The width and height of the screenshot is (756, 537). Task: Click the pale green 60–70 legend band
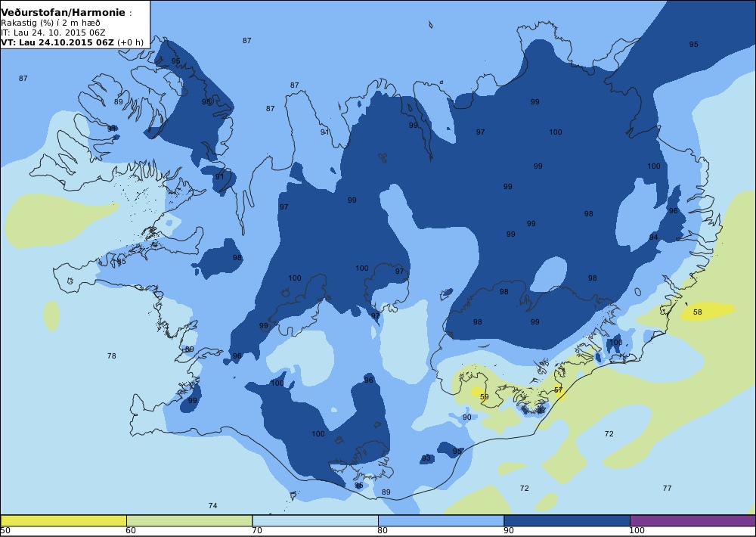coord(189,520)
